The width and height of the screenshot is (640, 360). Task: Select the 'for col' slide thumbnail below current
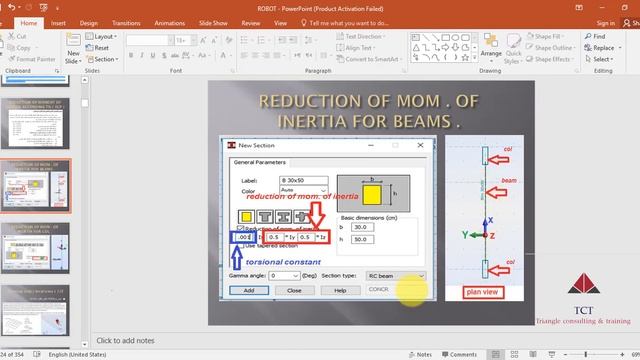[x=36, y=248]
